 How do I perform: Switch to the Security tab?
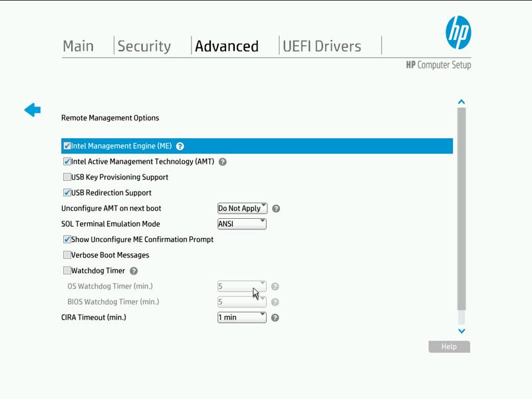[144, 46]
